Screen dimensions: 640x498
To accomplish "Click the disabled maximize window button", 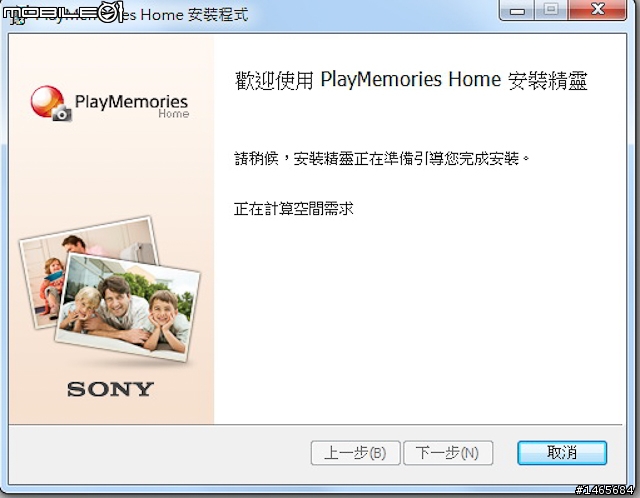I will (551, 10).
